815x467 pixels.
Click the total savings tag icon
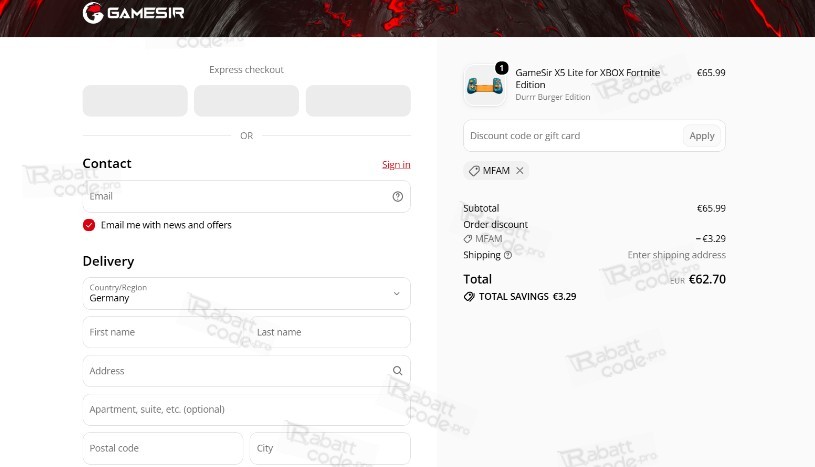coord(469,297)
